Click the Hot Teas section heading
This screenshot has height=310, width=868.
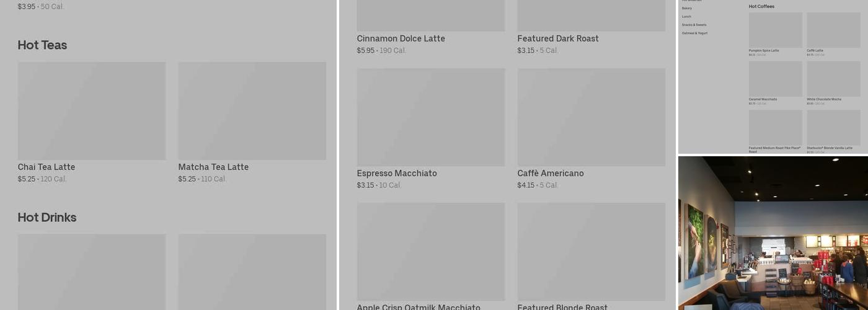(x=42, y=45)
